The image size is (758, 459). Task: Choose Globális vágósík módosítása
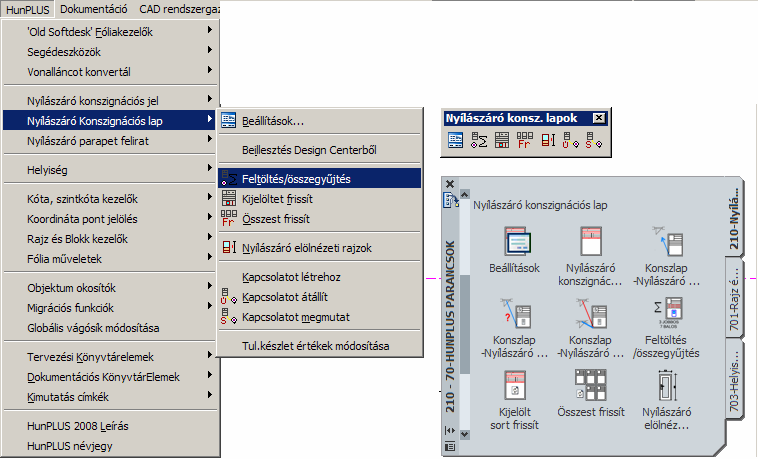point(110,328)
